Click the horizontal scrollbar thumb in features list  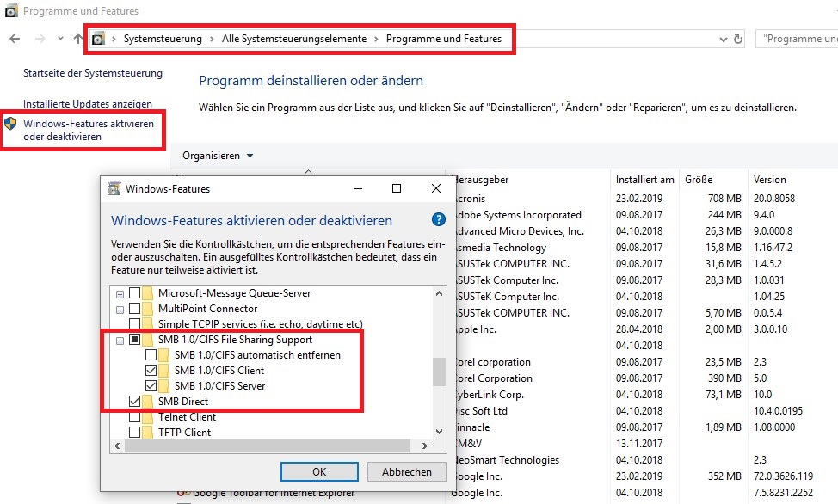[268, 446]
